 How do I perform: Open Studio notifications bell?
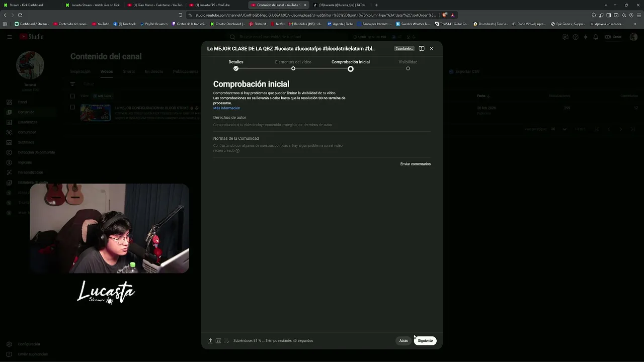click(596, 37)
